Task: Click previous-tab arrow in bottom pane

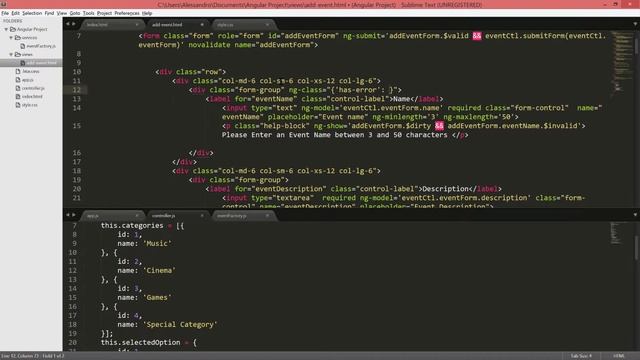Action: (x=68, y=215)
